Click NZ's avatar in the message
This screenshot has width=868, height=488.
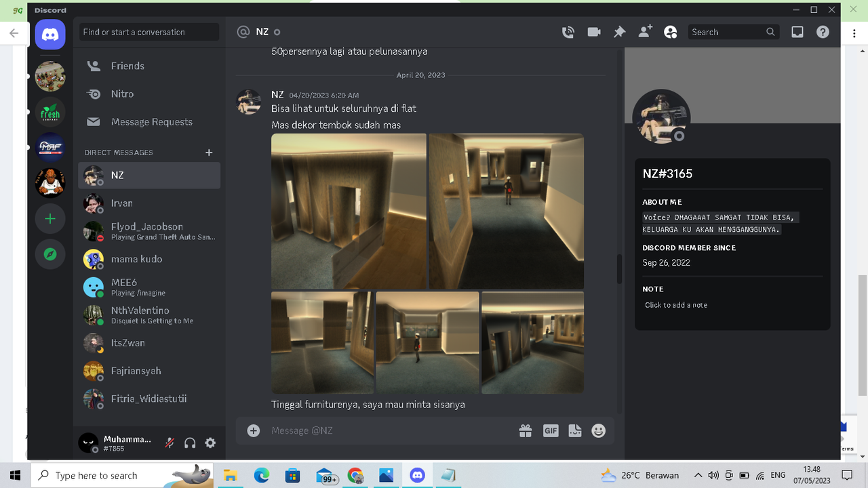pos(248,102)
